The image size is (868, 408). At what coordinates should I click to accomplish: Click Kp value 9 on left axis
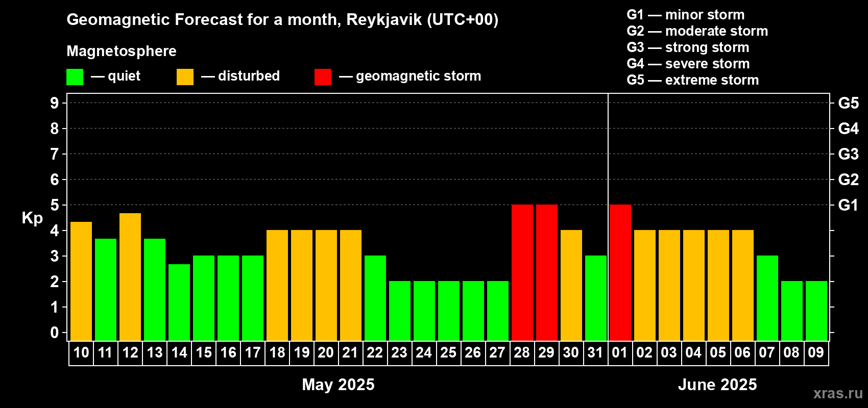pos(55,103)
